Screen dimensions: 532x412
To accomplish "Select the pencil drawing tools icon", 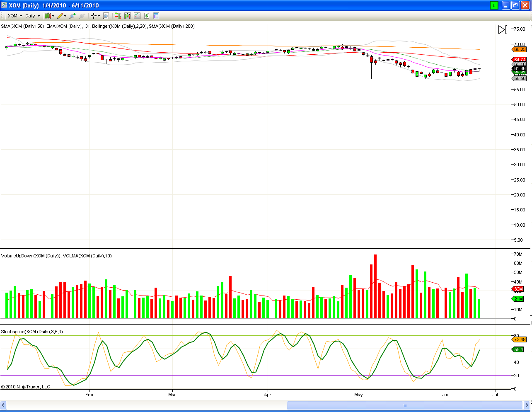I will (x=60, y=16).
